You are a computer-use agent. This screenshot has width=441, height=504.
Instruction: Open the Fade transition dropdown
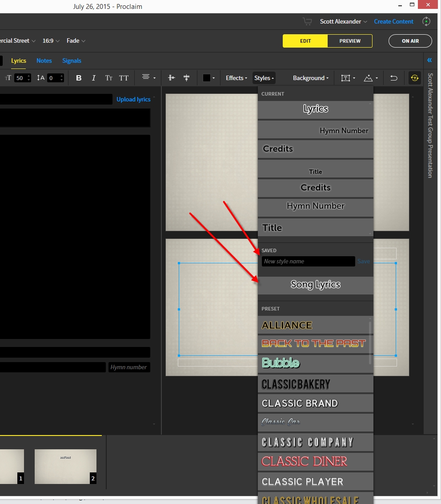76,40
